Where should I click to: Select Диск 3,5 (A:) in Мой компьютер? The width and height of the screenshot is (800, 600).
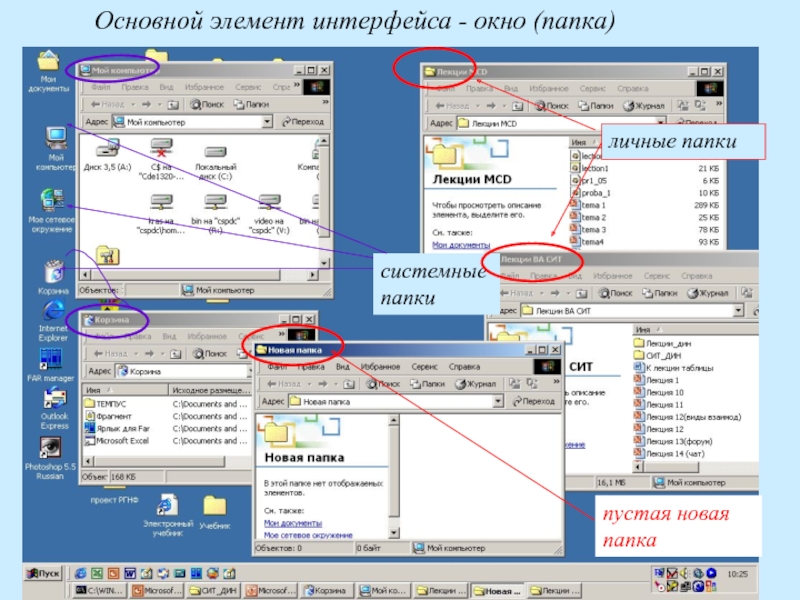pyautogui.click(x=108, y=155)
